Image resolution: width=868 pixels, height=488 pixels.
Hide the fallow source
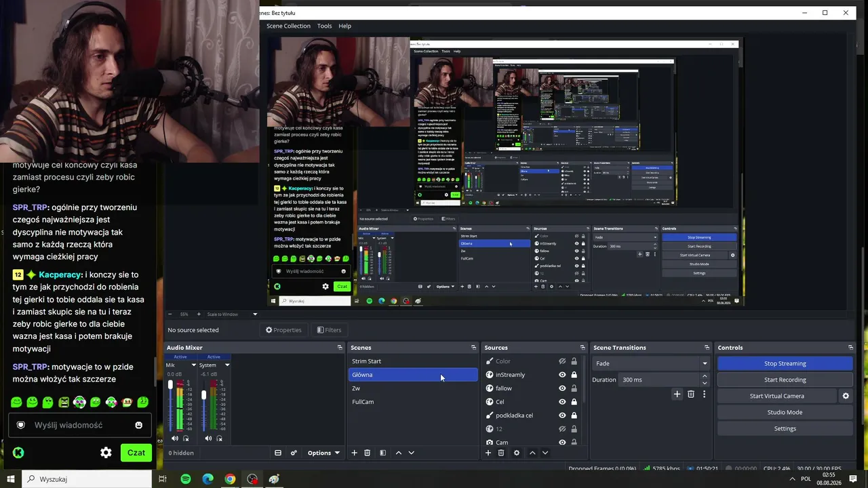coord(562,388)
